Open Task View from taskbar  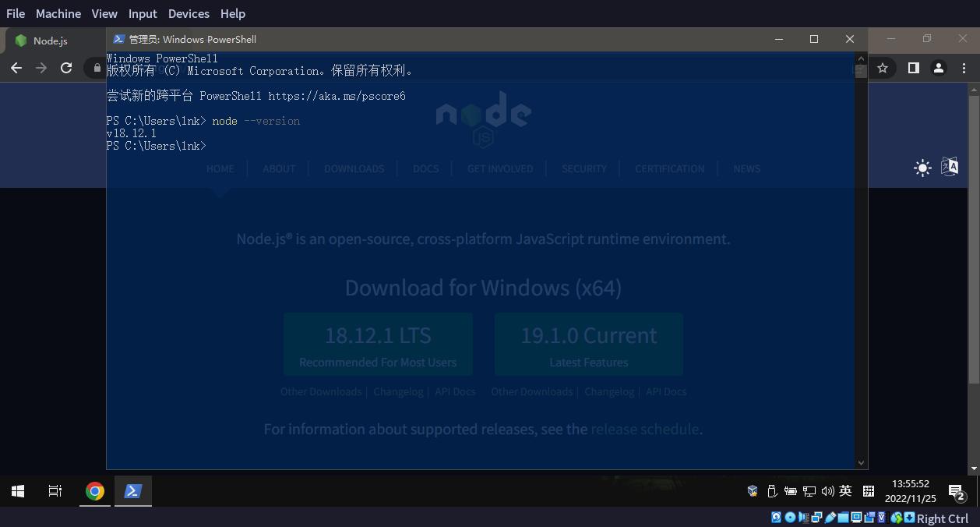(x=55, y=491)
